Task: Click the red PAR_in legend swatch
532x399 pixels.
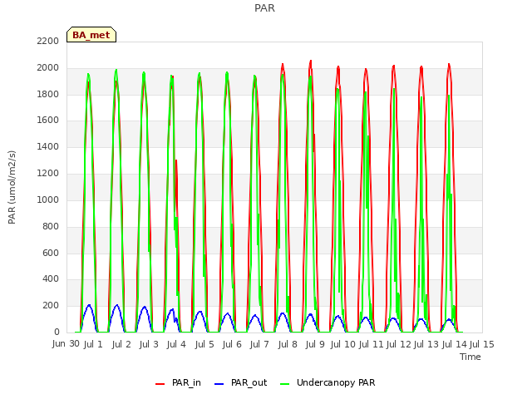Action: tap(160, 384)
